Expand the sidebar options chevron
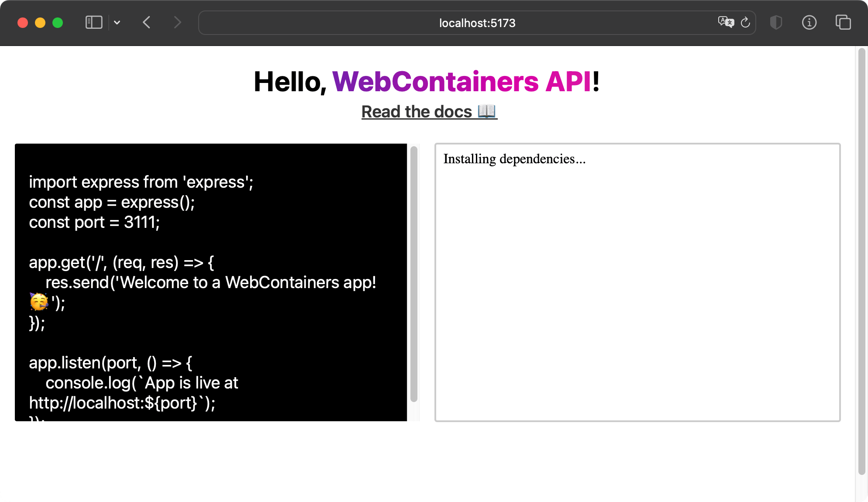Viewport: 868px width, 502px height. click(x=117, y=22)
